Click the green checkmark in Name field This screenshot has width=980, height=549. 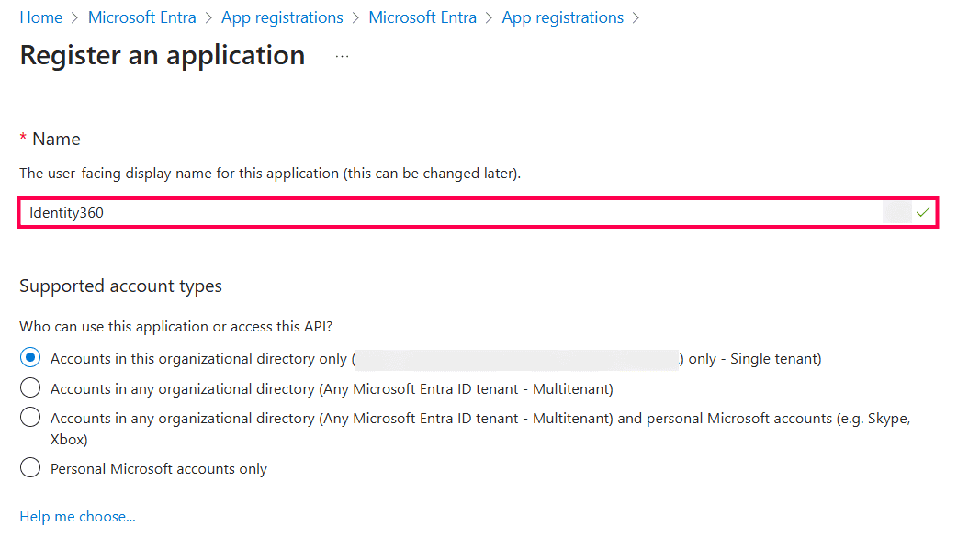[x=923, y=212]
